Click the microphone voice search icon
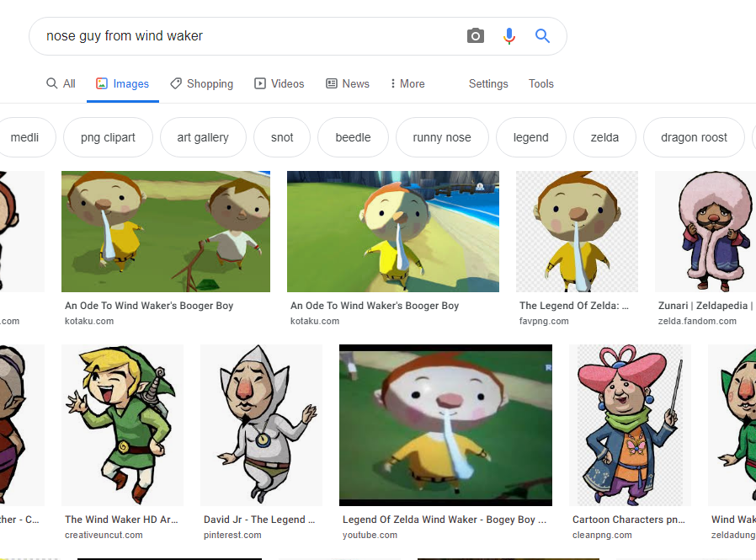756x560 pixels. [x=509, y=35]
